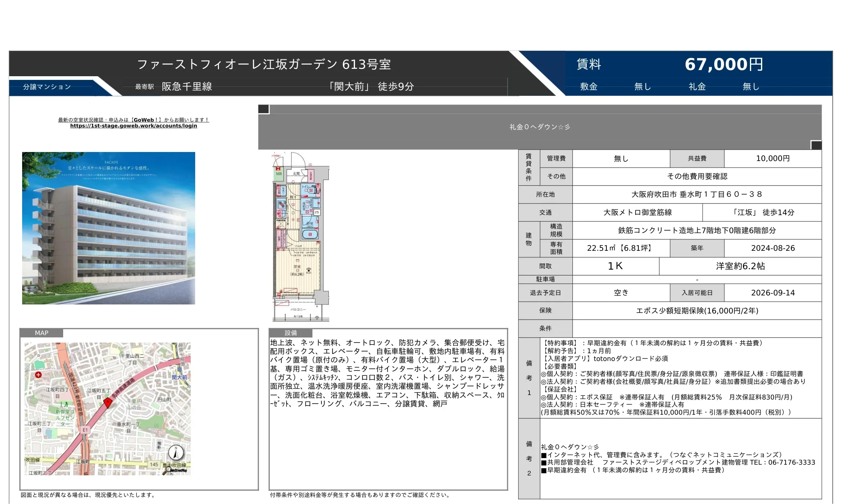This screenshot has width=843, height=504.
Task: Select the 設備 tab label
Action: [x=291, y=333]
